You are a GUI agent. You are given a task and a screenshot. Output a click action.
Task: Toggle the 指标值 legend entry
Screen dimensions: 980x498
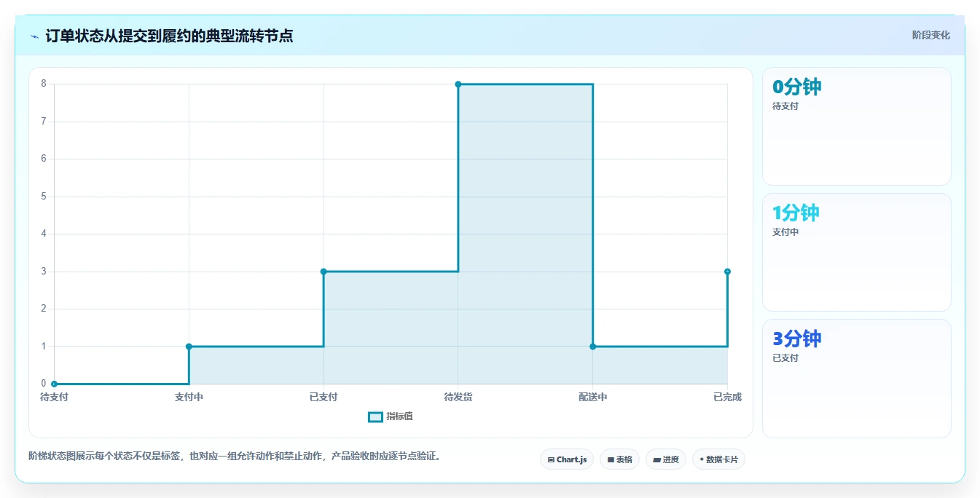(x=391, y=416)
